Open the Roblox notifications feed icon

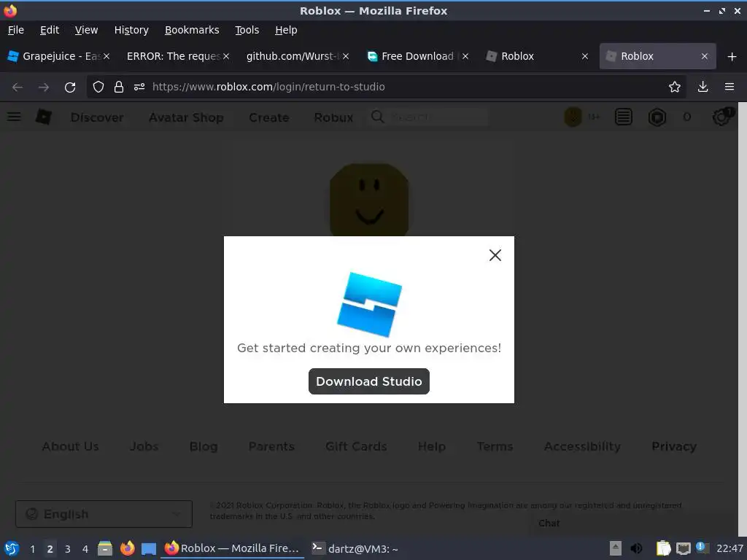point(623,117)
